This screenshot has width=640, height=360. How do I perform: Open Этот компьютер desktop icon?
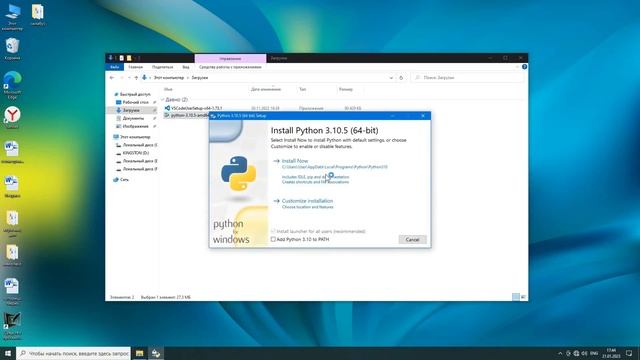click(x=12, y=16)
